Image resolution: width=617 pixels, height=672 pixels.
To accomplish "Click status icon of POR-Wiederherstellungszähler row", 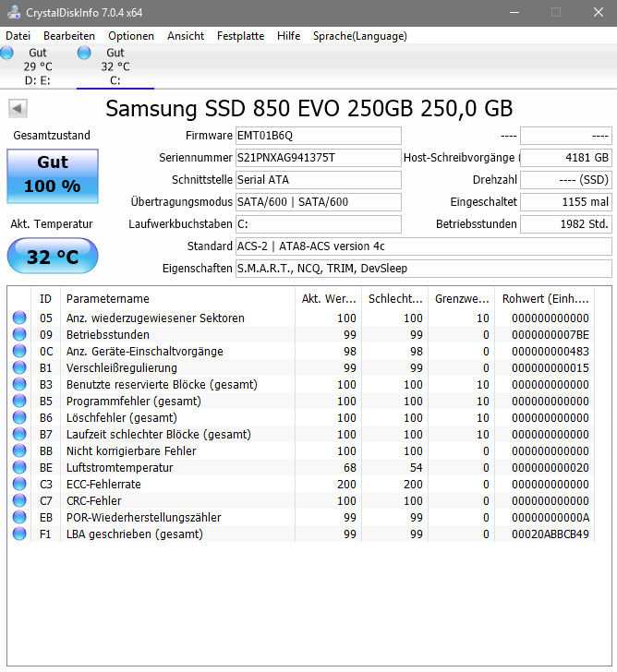I will (x=19, y=517).
